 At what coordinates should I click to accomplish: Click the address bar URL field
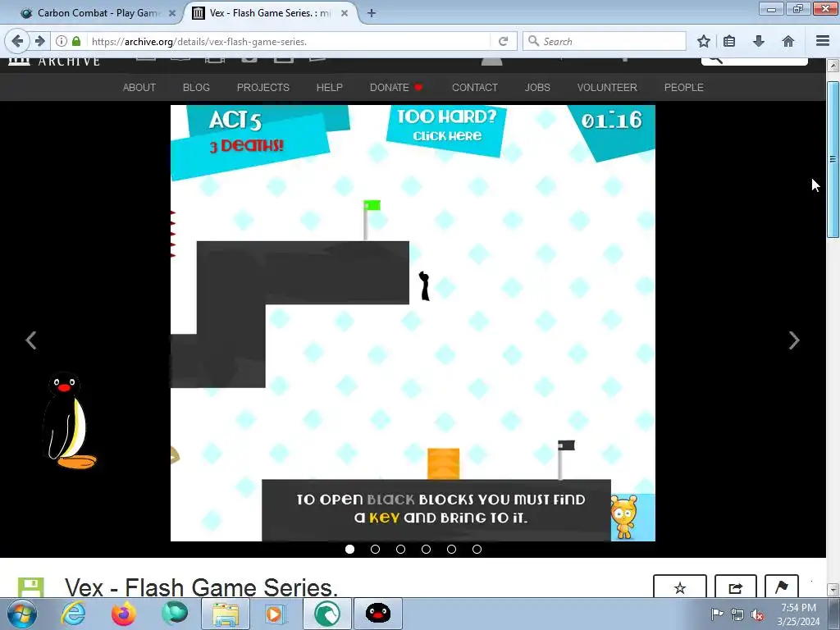click(x=290, y=41)
